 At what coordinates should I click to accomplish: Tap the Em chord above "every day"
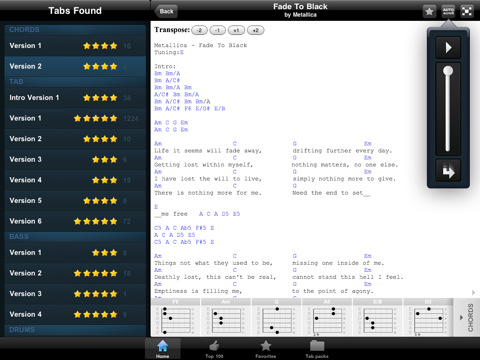pos(368,144)
